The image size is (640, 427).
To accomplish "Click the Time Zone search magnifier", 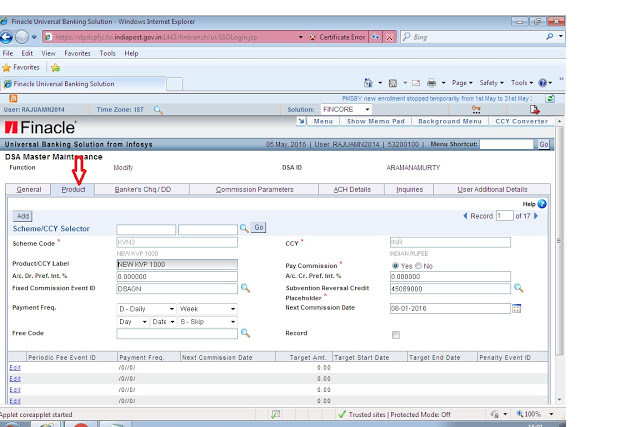I will (158, 110).
